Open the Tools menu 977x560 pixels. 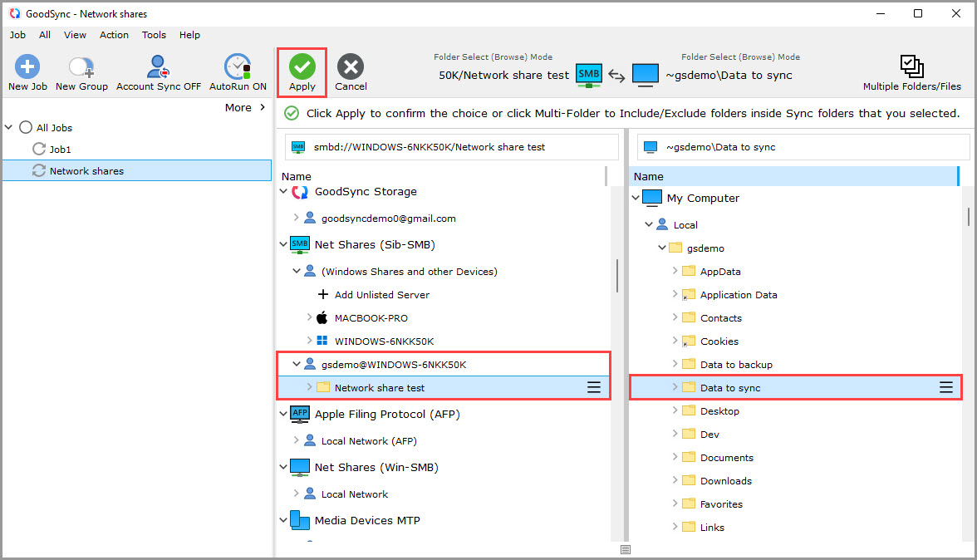coord(154,35)
